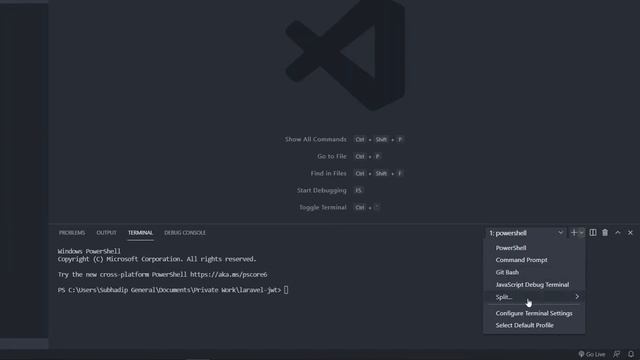Viewport: 640px width, 360px height.
Task: Open the PROBLEMS panel tab
Action: (x=72, y=233)
